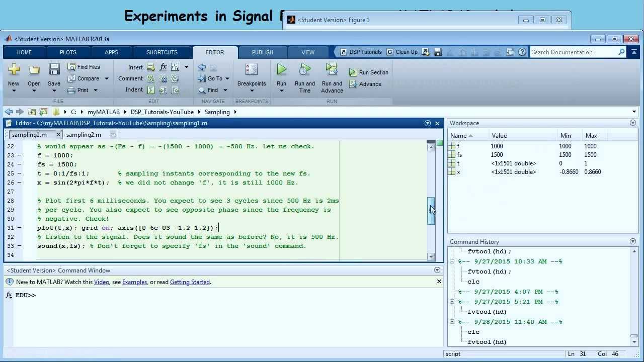This screenshot has width=644, height=362.
Task: Insert a section break icon
Action: point(151,67)
